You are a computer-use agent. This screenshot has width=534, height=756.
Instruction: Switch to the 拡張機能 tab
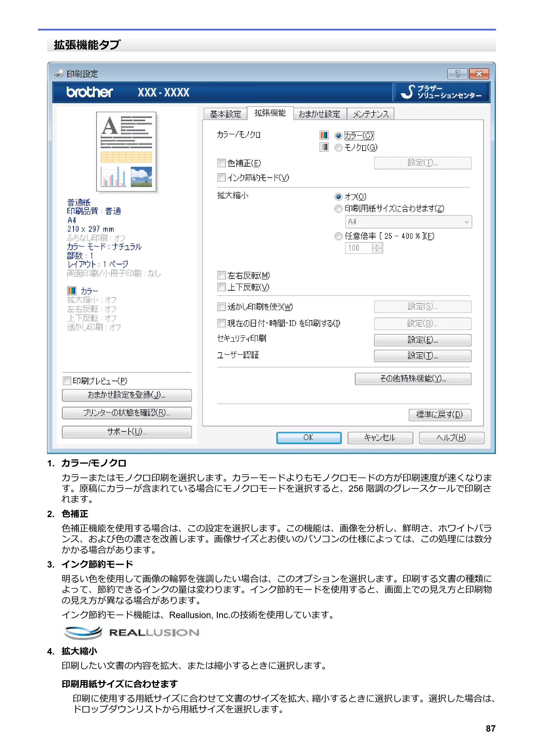click(x=270, y=113)
